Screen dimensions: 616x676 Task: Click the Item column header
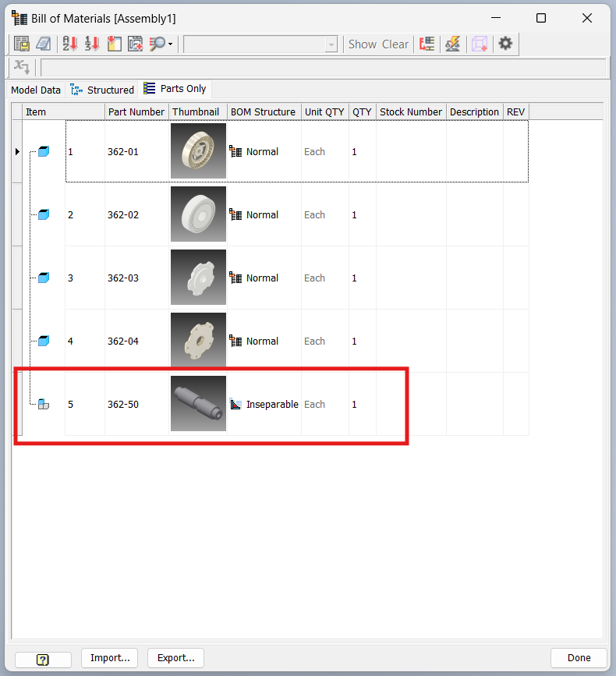[x=64, y=112]
